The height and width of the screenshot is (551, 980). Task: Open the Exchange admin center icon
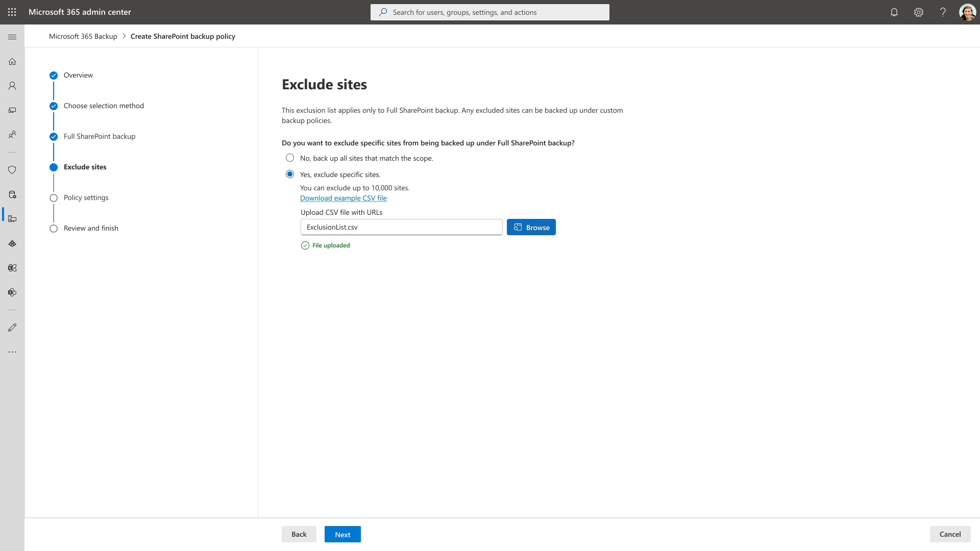(12, 268)
